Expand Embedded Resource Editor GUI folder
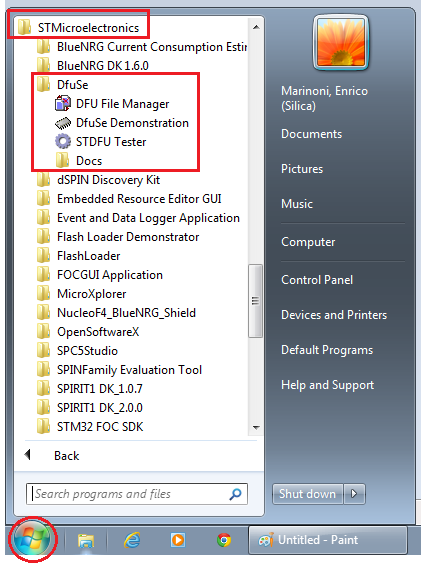 point(129,199)
